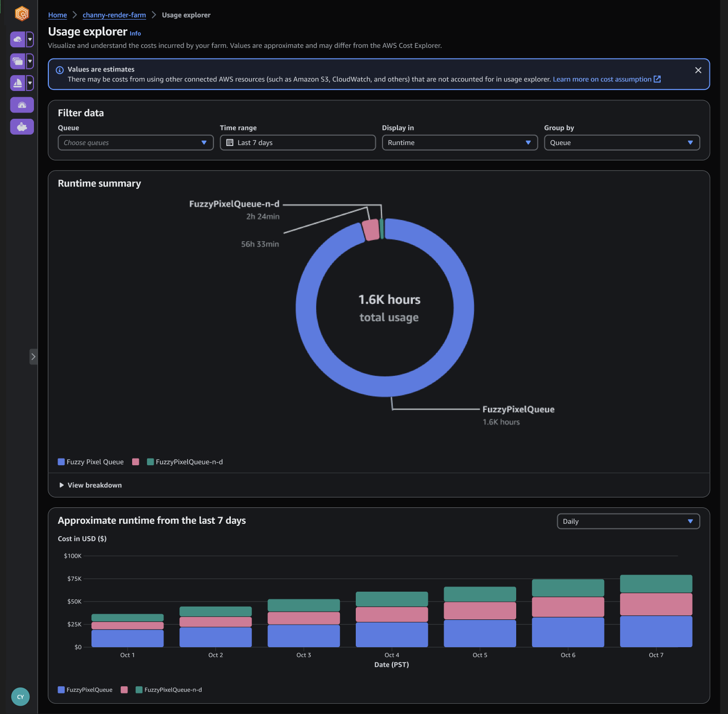Viewport: 728px width, 714px height.
Task: Click the orange Deadline Cloud hexagon logo
Action: 22,13
